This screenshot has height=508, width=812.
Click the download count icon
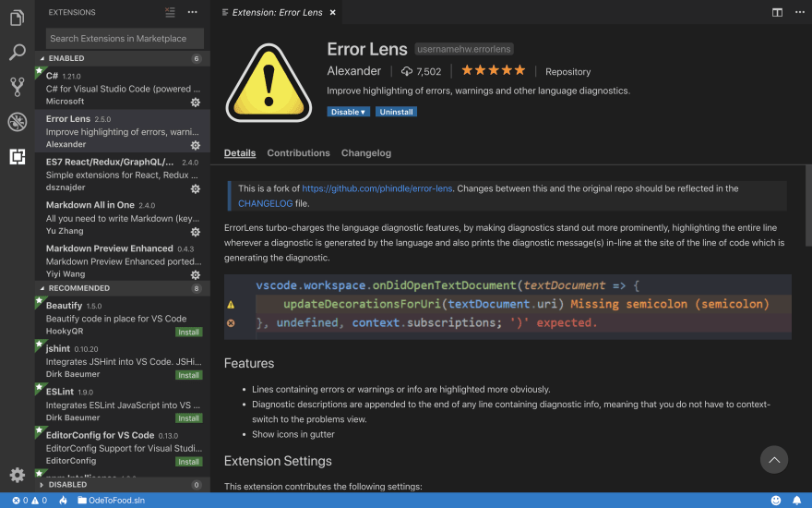point(407,71)
